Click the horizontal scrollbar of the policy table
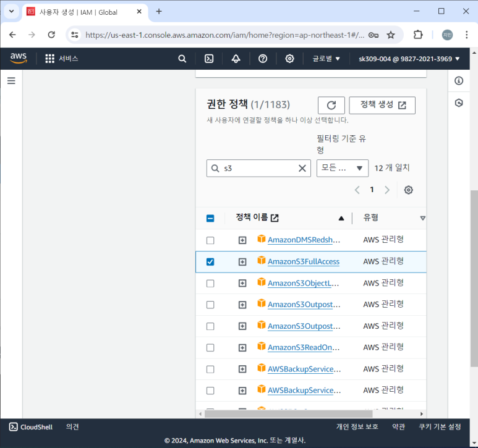Viewport: 478px width, 448px height. coord(288,414)
